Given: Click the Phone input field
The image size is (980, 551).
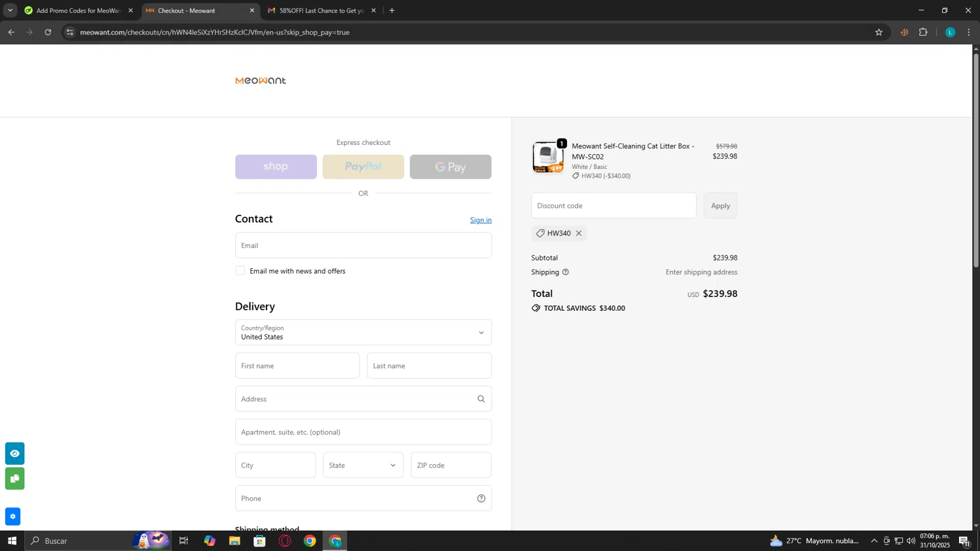Looking at the screenshot, I should pos(363,498).
